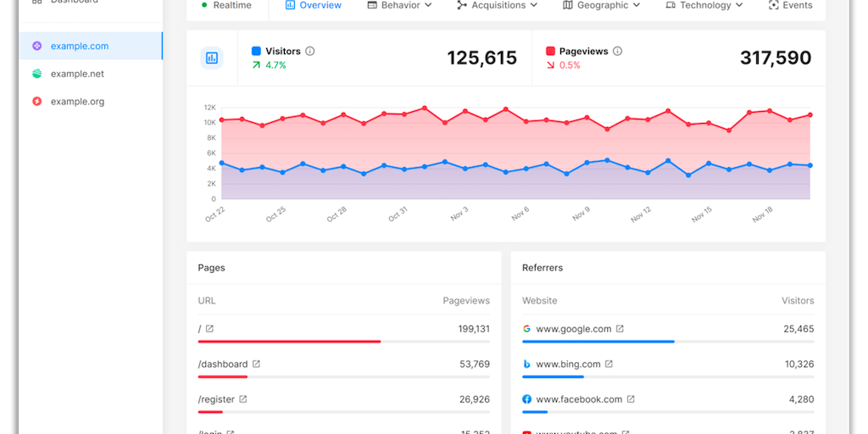Click external link icon beside www.google.com
Image resolution: width=868 pixels, height=434 pixels.
[x=620, y=329]
